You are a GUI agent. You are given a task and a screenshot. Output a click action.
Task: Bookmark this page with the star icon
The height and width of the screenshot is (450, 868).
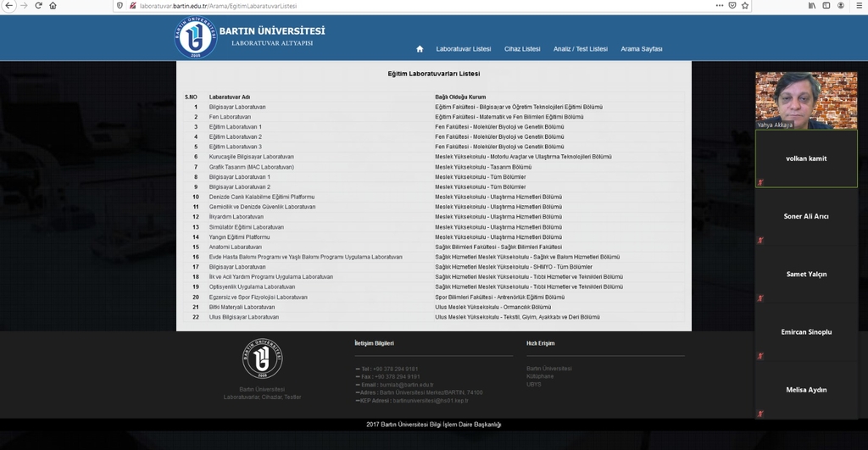(745, 5)
